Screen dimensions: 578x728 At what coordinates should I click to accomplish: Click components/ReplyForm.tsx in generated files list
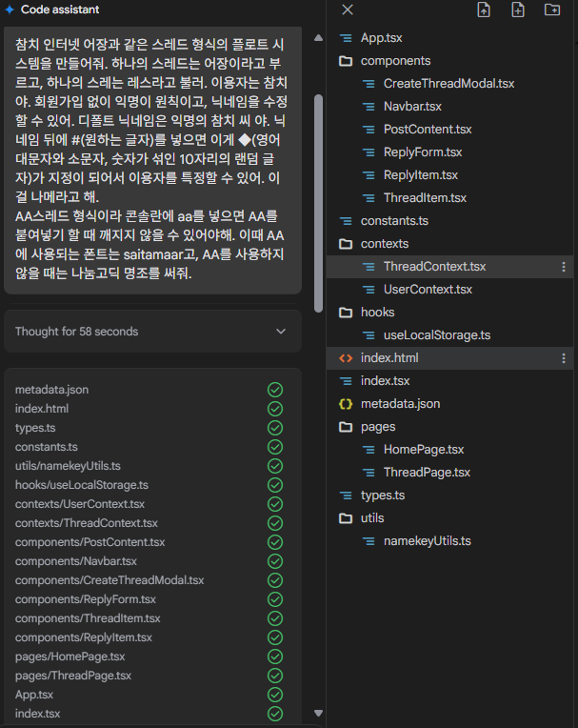click(x=85, y=599)
